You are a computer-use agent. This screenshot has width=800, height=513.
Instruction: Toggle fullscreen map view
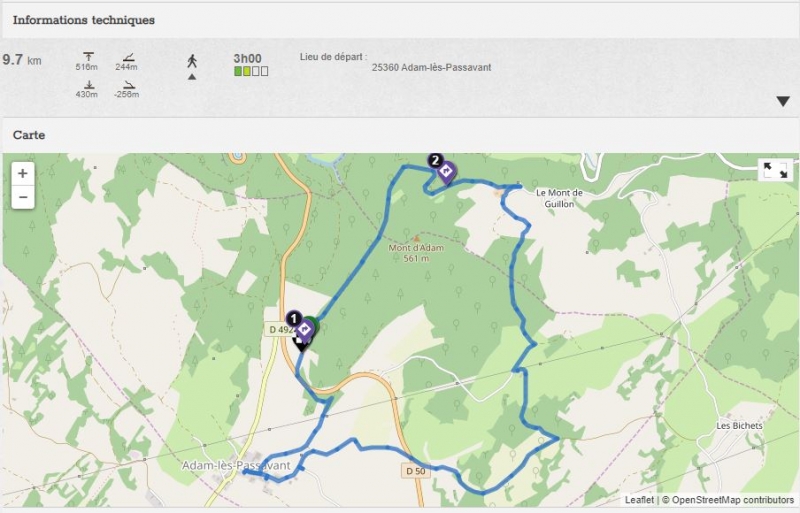(x=775, y=170)
